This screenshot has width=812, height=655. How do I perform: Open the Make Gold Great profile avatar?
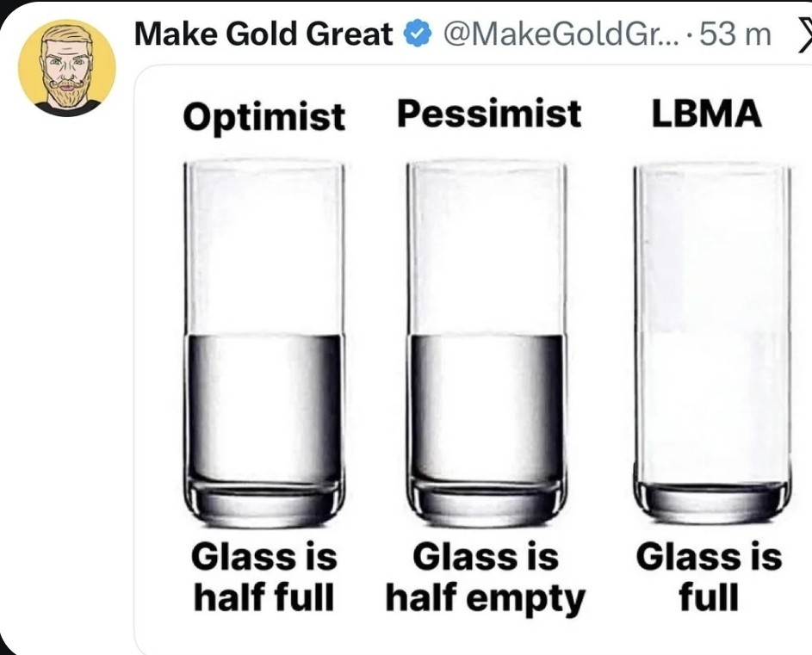(67, 68)
